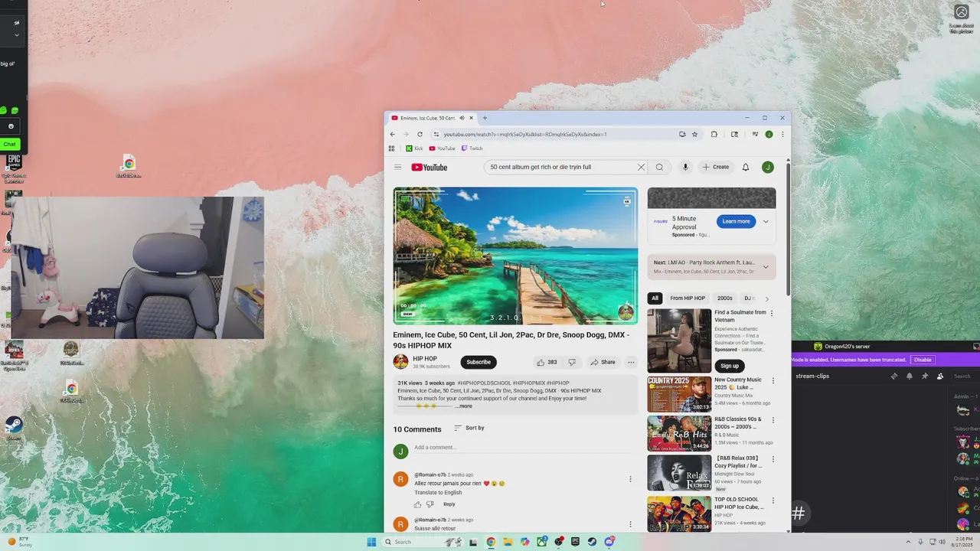Bookmark this page with star icon

[695, 134]
